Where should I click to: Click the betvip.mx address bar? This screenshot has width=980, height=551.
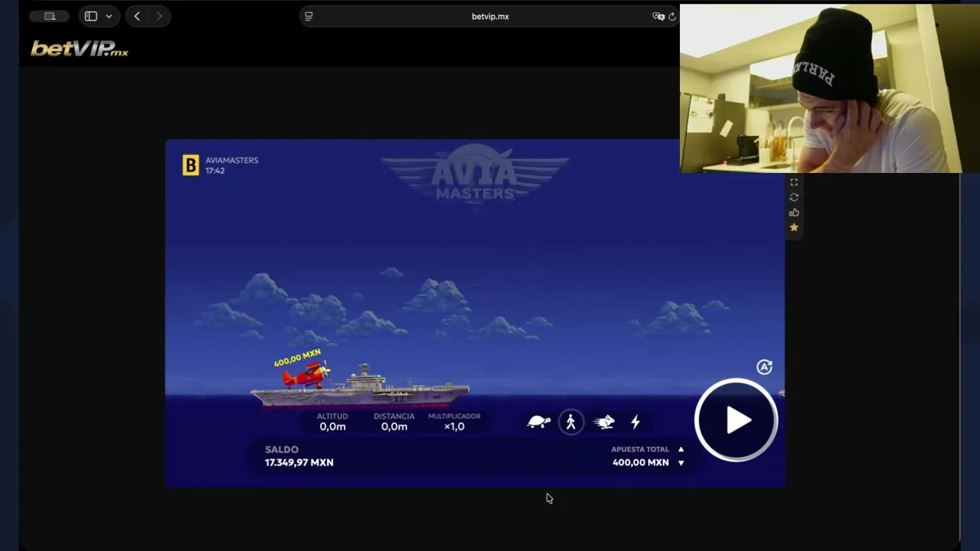(x=490, y=16)
